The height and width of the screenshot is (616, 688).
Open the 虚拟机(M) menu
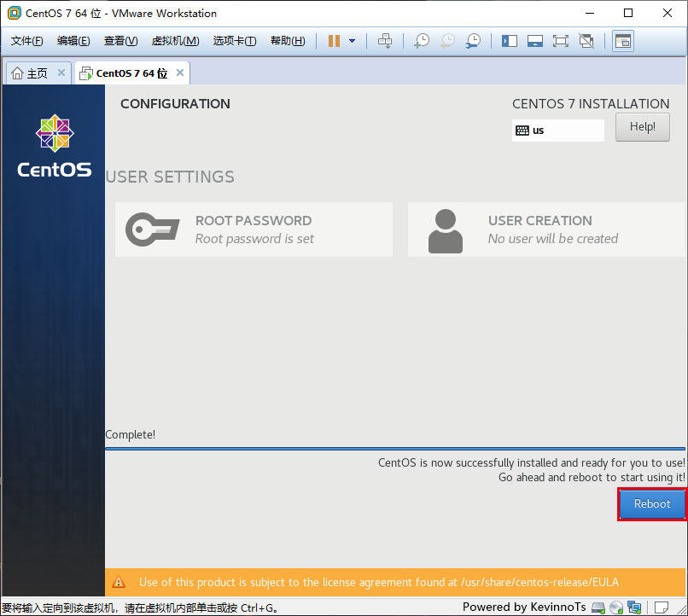pos(175,41)
